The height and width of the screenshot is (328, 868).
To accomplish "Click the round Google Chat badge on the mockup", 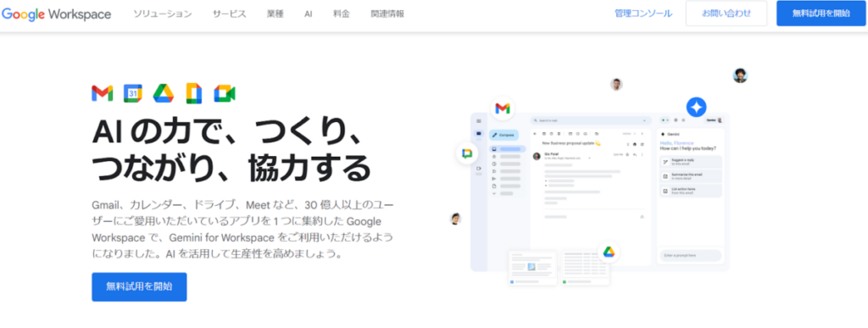I will [x=467, y=153].
